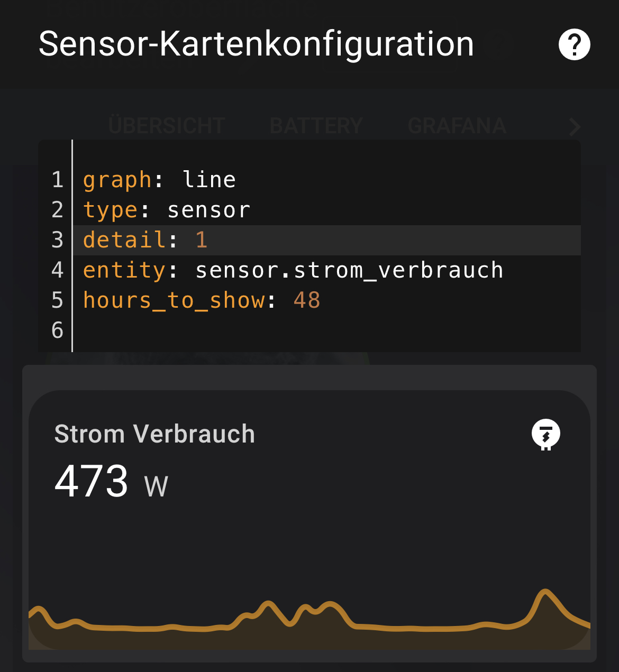
Task: Click the 473 W sensor reading
Action: tap(111, 482)
